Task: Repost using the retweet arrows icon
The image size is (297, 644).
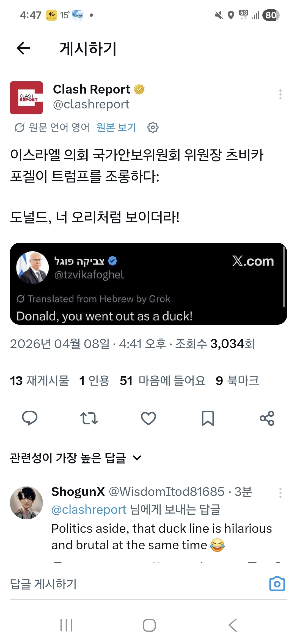Action: 89,418
